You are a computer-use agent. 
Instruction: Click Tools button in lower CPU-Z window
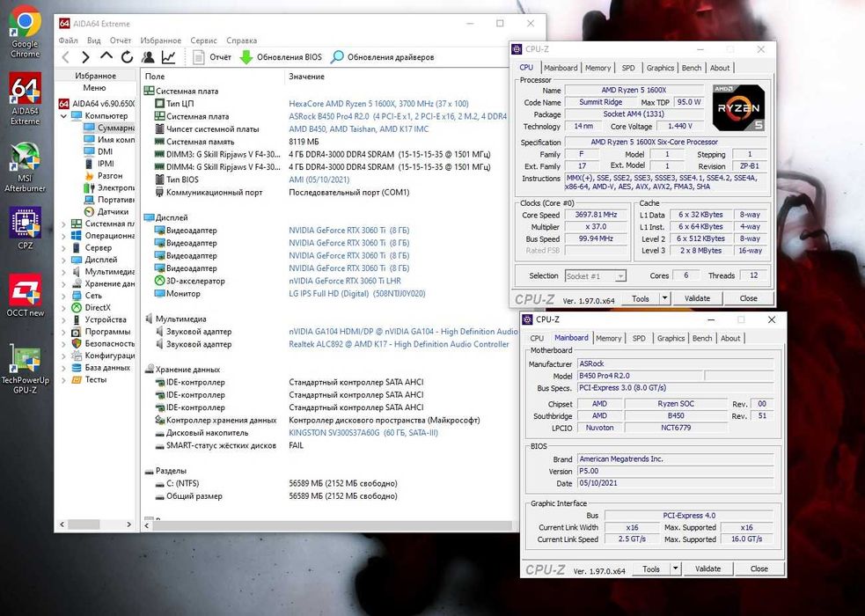pos(651,568)
